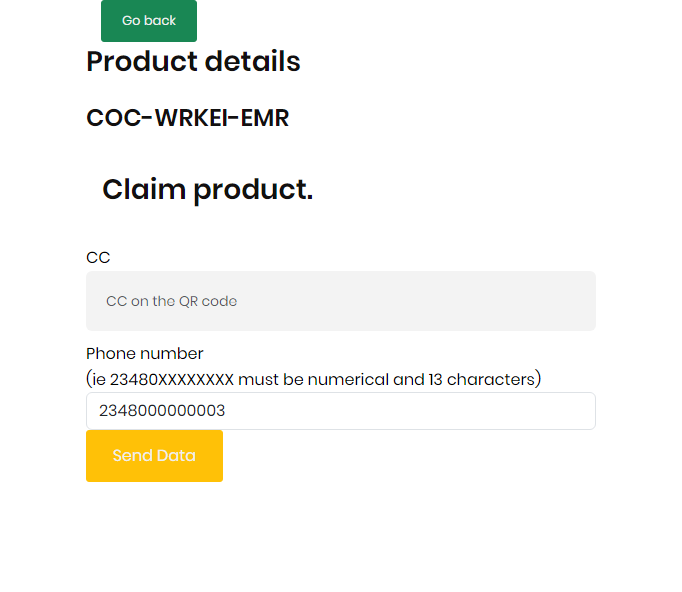682x592 pixels.
Task: Click the Phone number label
Action: pyautogui.click(x=144, y=354)
